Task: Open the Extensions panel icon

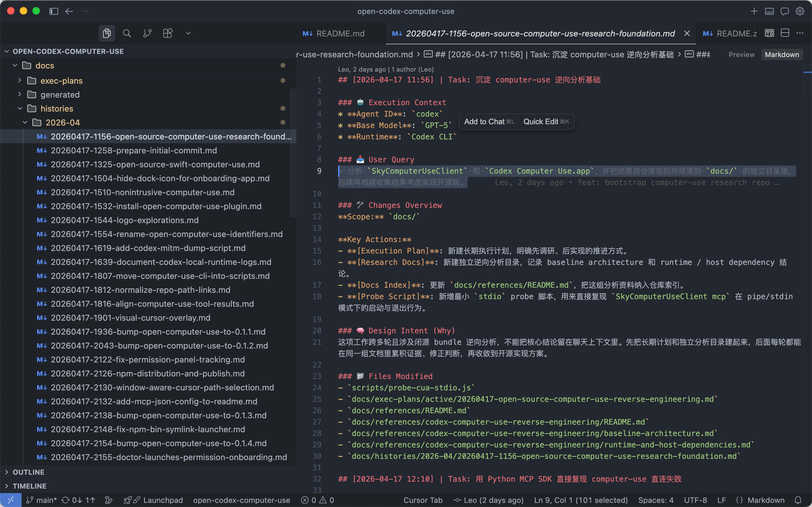Action: pos(167,33)
